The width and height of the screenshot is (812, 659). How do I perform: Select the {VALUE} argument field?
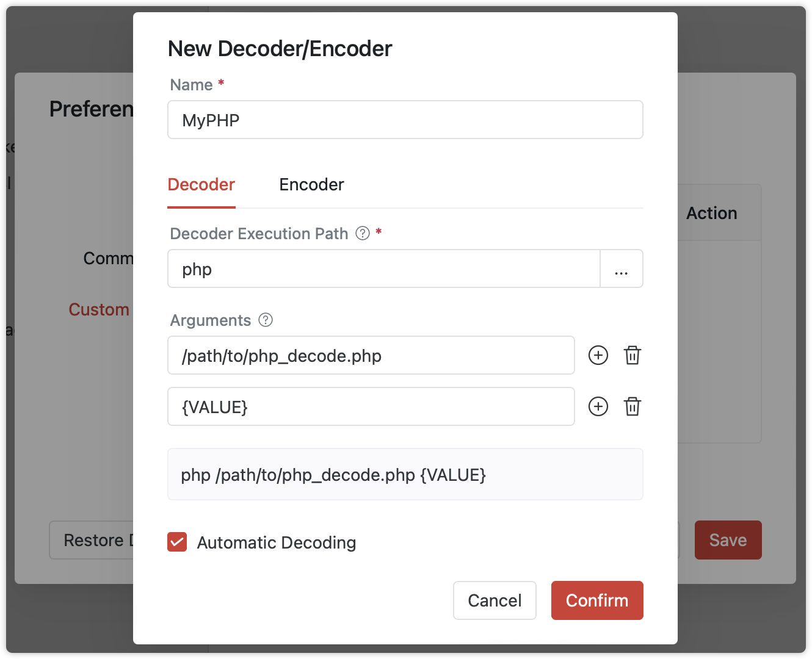(x=371, y=406)
